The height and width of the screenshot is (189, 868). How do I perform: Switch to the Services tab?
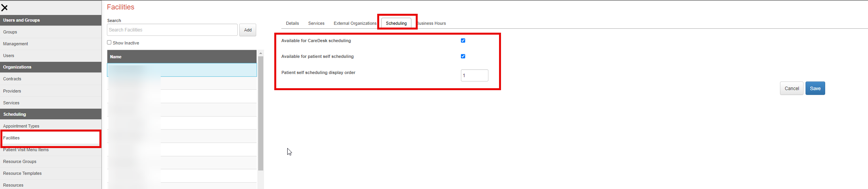(x=316, y=23)
